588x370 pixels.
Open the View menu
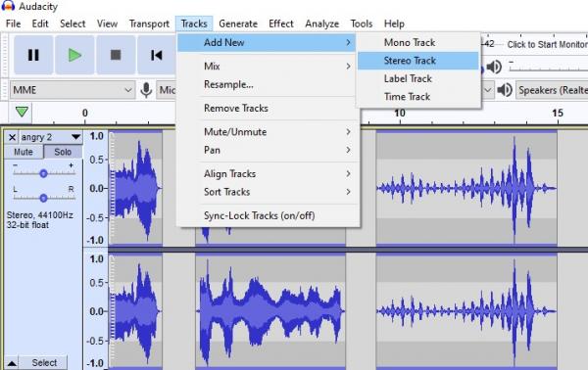pos(107,23)
